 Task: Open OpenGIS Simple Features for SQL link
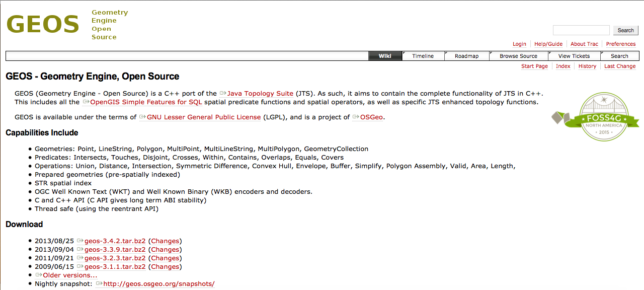coord(142,102)
